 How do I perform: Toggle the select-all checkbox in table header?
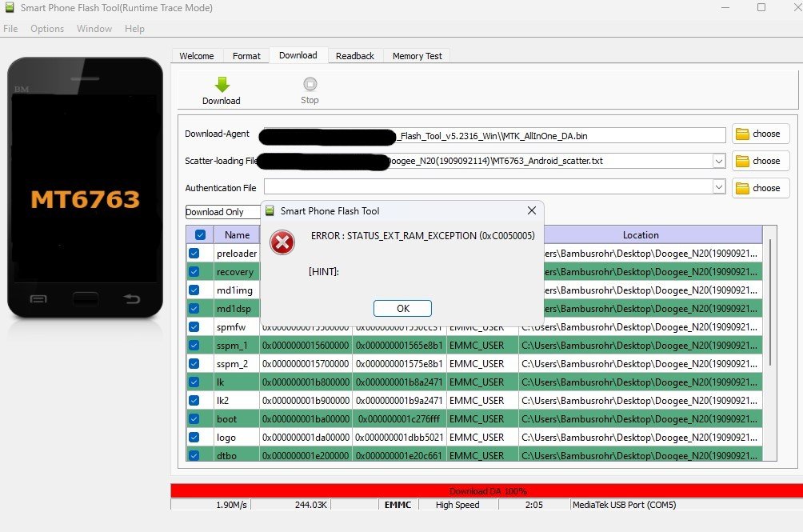200,235
